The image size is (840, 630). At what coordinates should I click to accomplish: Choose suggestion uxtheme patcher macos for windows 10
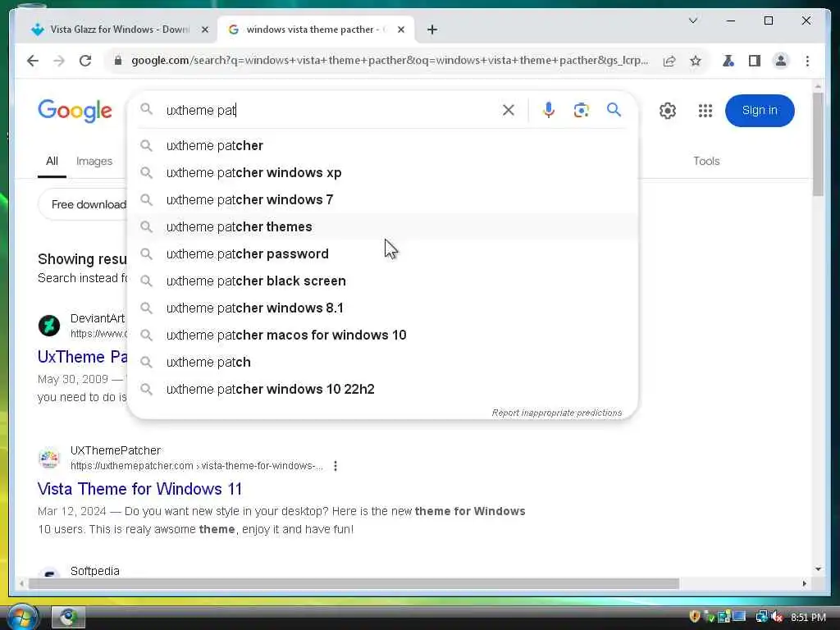pos(384,335)
